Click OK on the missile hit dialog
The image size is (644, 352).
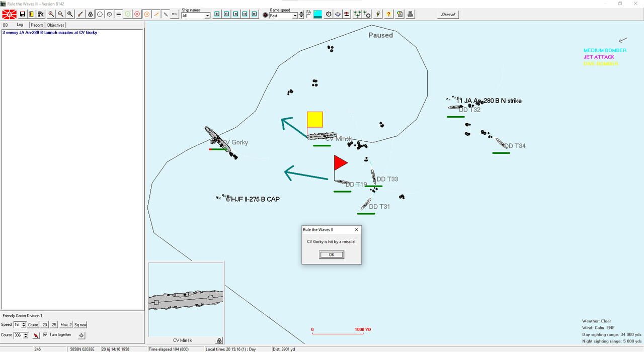tap(331, 255)
